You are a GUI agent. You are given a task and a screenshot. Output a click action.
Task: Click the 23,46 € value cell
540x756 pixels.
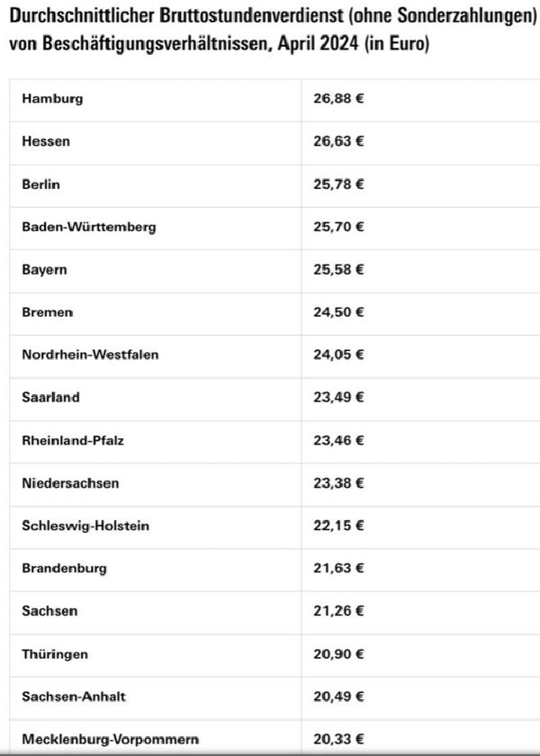[338, 440]
